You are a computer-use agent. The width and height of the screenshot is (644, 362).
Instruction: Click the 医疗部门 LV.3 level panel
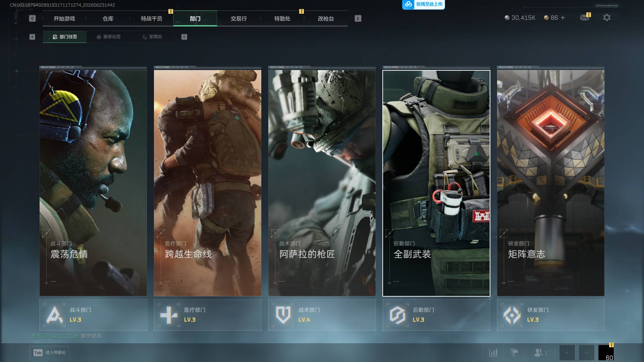208,315
